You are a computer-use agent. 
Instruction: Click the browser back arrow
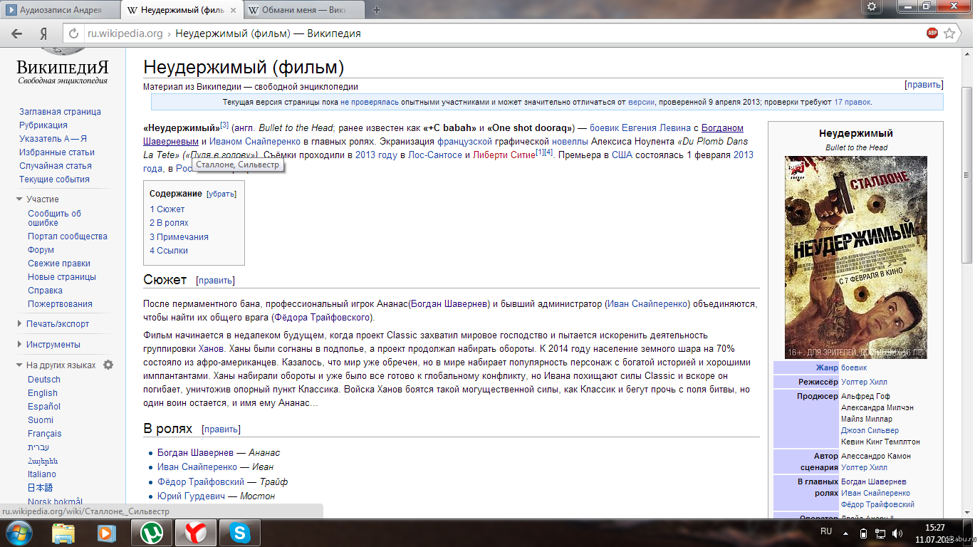click(16, 33)
